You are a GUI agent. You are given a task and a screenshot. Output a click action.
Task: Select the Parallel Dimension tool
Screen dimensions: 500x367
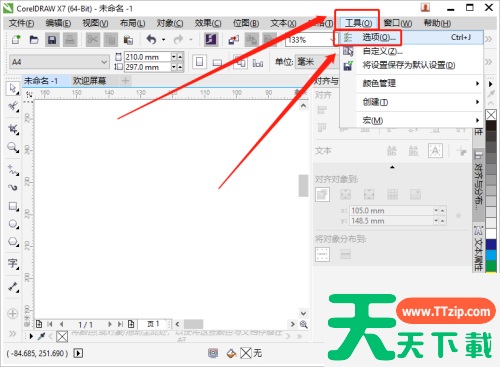[x=13, y=287]
